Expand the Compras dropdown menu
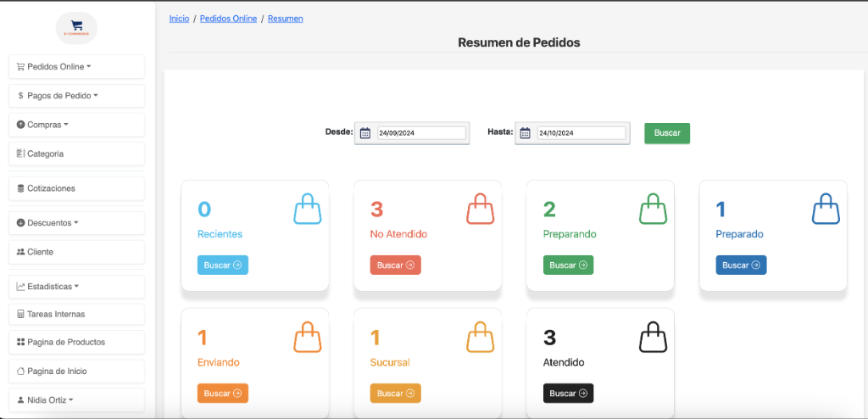 tap(76, 125)
